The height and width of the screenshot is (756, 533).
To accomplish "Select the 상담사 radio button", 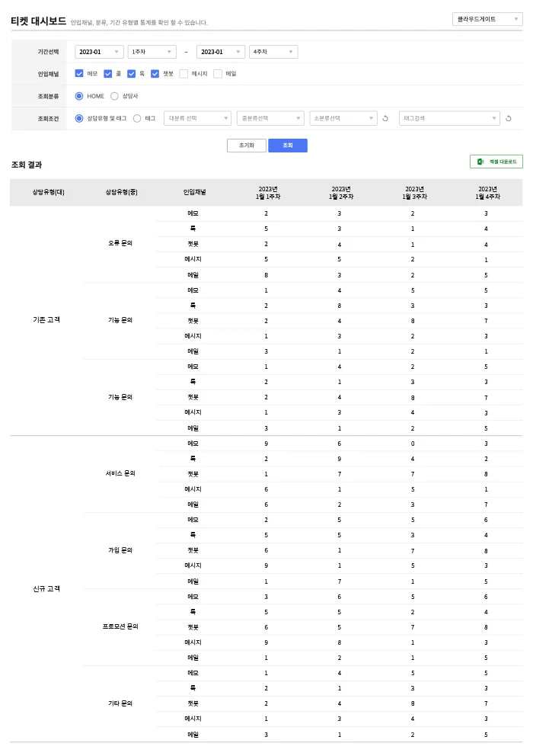I will pos(114,96).
